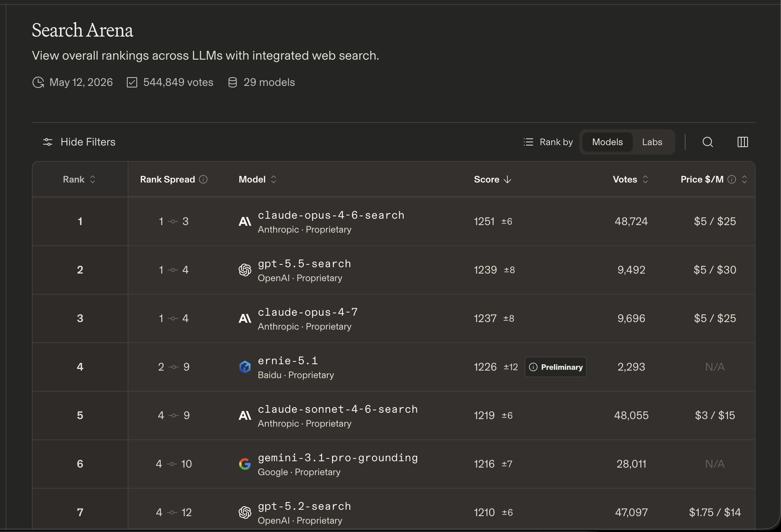
Task: Click the 48,055 votes cell
Action: (631, 416)
